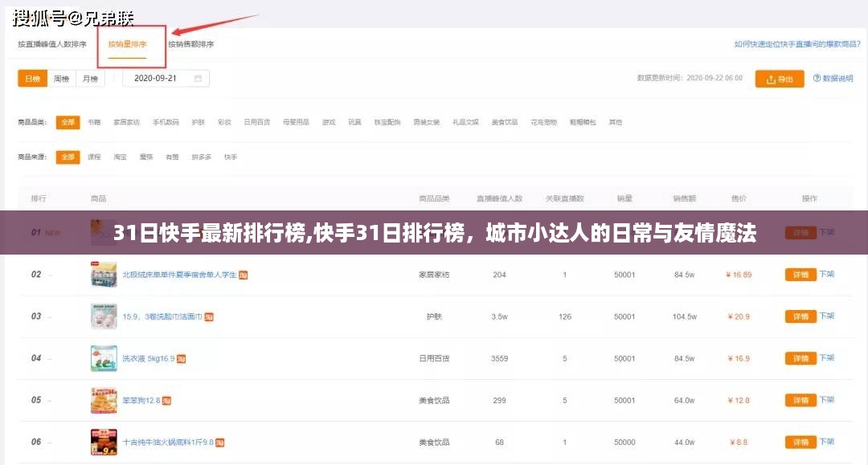Click the Taobao icon beside 十吉纯牛油火锅底料
The height and width of the screenshot is (465, 868).
point(220,442)
